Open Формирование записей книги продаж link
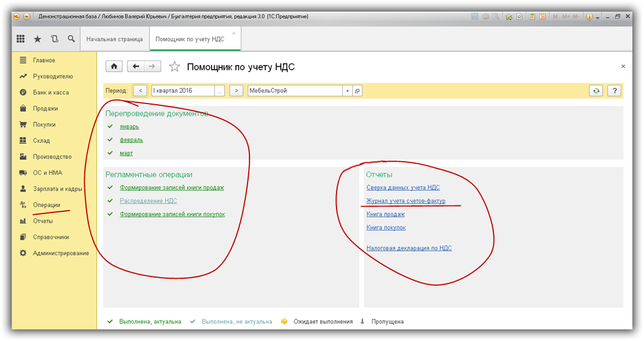644x341 pixels. (x=171, y=187)
